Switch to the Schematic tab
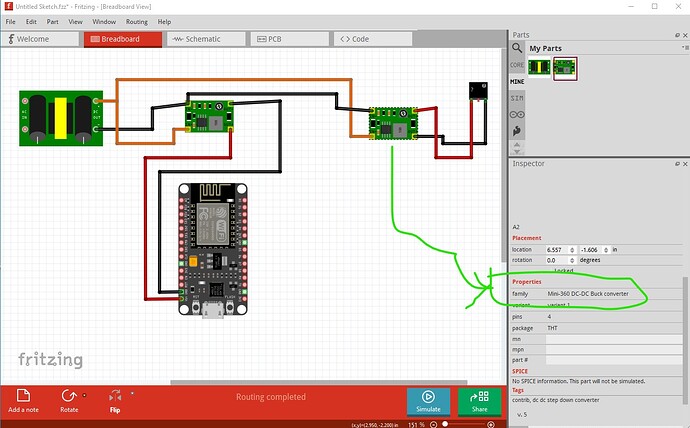 click(x=206, y=39)
